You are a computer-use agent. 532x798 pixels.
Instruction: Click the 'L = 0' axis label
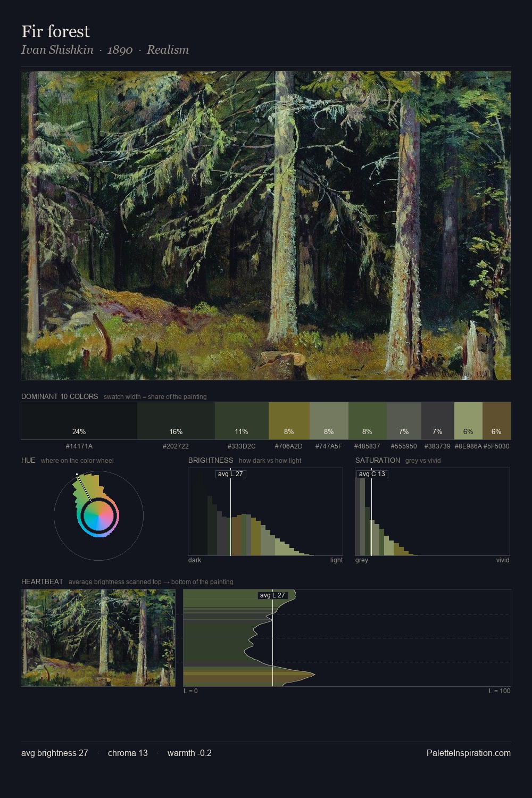pyautogui.click(x=190, y=691)
